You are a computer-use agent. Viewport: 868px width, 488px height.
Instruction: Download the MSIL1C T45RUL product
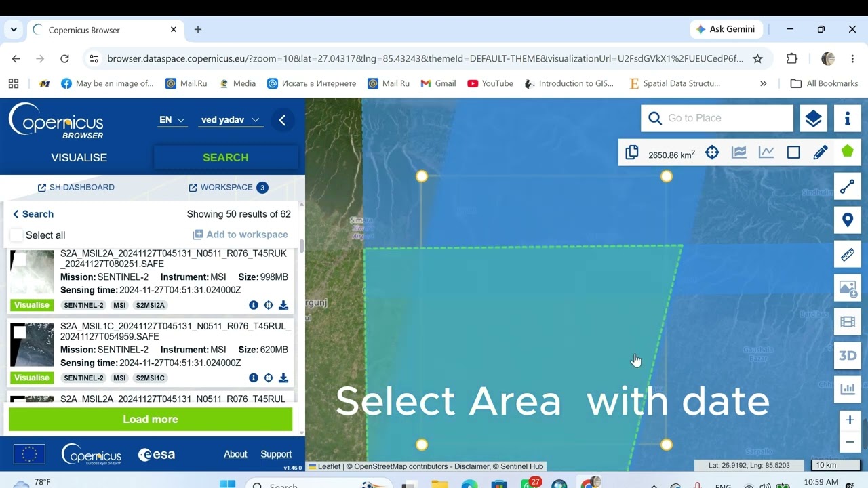(283, 378)
